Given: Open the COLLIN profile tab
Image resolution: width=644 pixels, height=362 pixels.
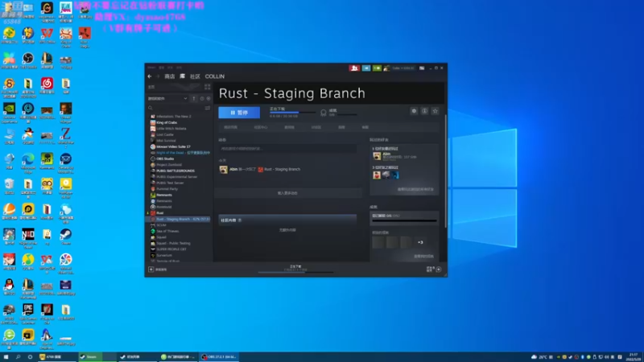Looking at the screenshot, I should 215,76.
